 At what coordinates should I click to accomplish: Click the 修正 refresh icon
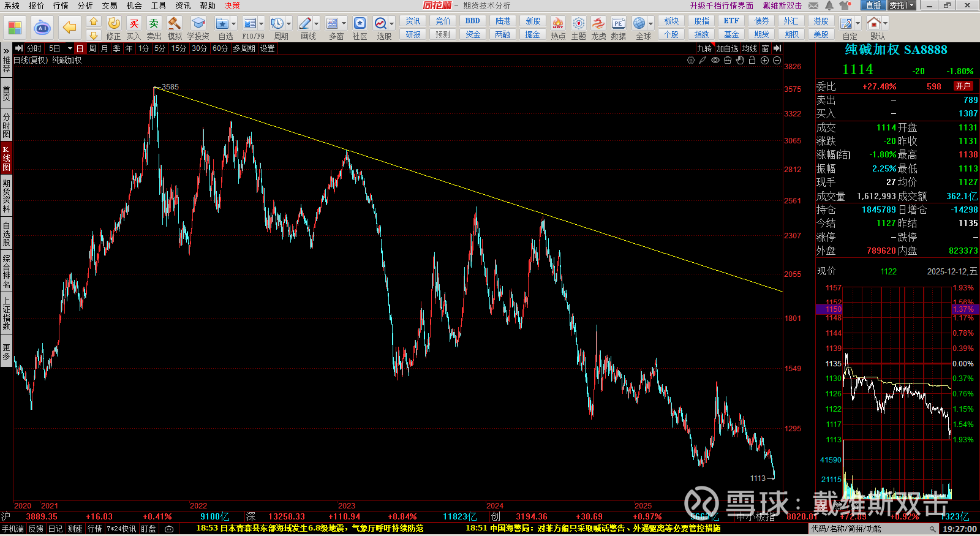114,23
